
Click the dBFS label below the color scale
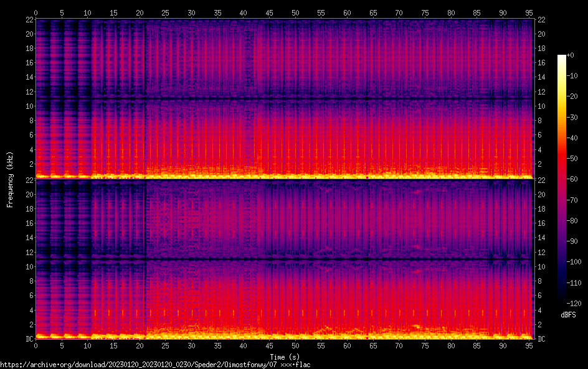click(568, 315)
